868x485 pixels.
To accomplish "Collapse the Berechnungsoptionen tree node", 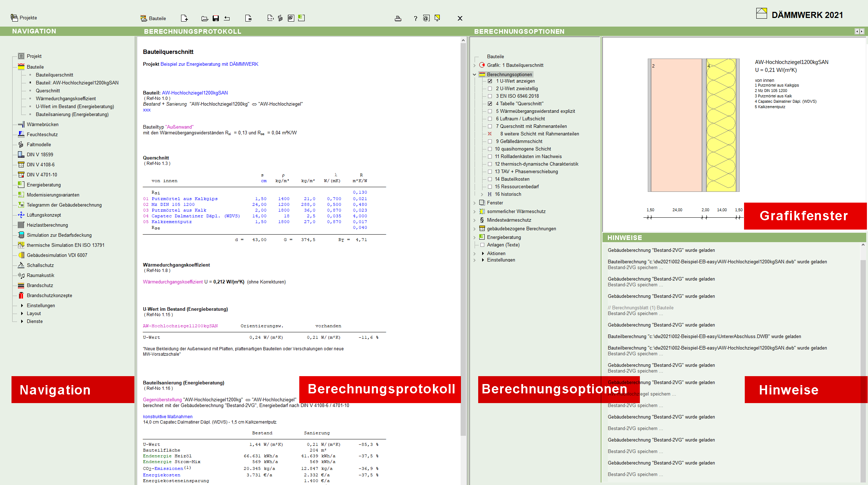I will click(475, 75).
